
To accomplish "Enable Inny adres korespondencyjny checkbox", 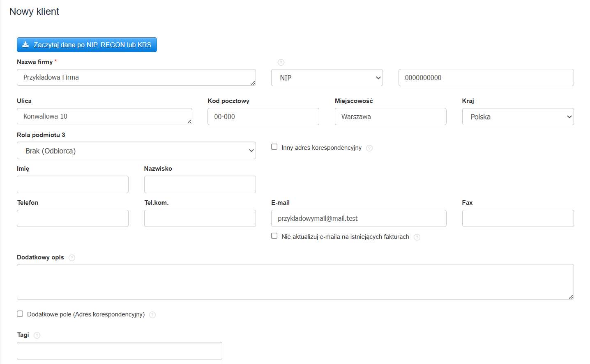I will tap(274, 147).
